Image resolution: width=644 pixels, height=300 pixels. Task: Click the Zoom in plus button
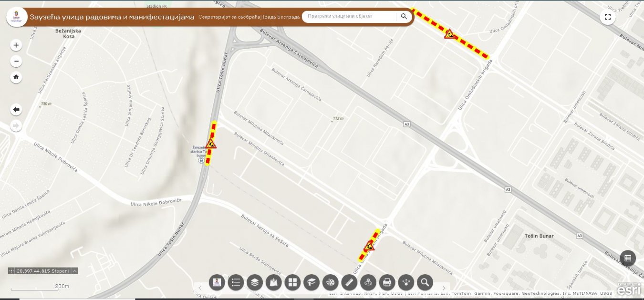pos(16,45)
